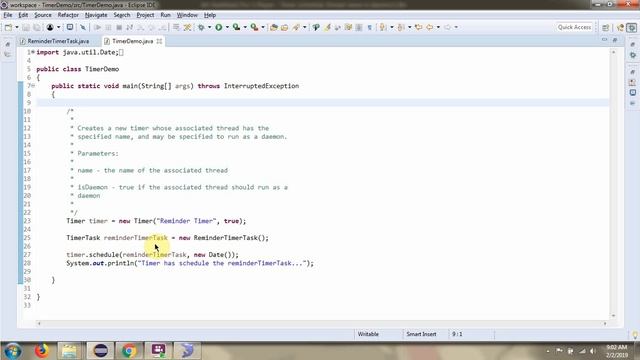
Task: Click the editor horizontal scrollbar
Action: click(322, 324)
